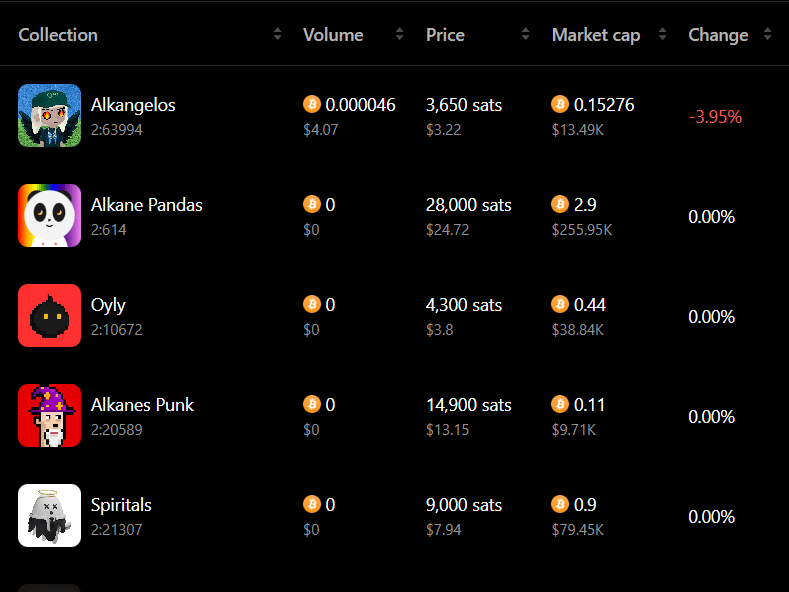Image resolution: width=789 pixels, height=592 pixels.
Task: Click Bitcoin icon in Alkanes Punk volume
Action: tap(312, 404)
